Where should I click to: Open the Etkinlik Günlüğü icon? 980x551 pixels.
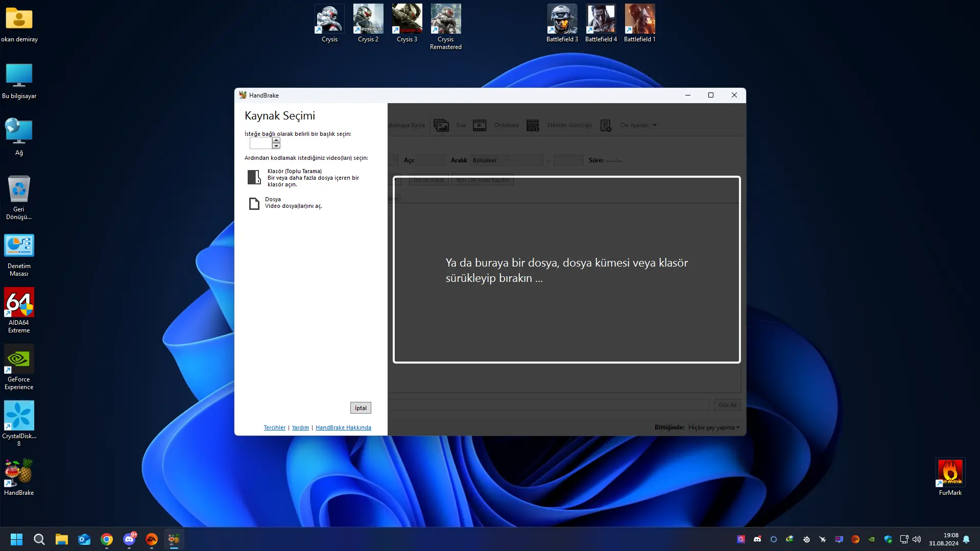click(533, 125)
